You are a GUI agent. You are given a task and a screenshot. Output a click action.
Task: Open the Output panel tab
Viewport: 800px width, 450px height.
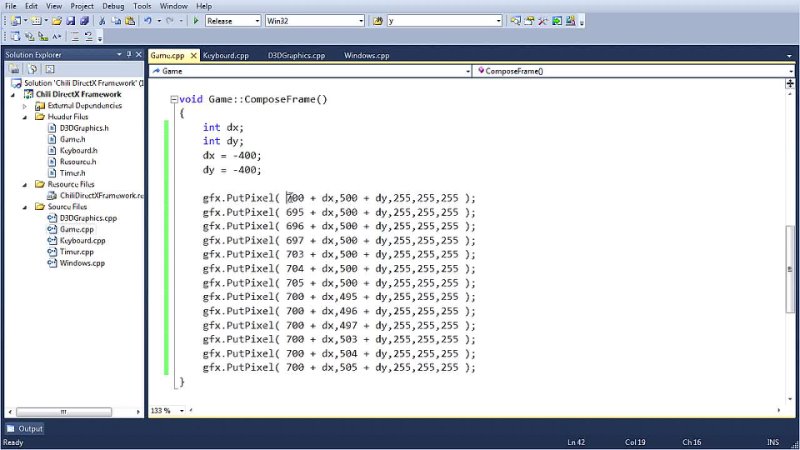[24, 429]
